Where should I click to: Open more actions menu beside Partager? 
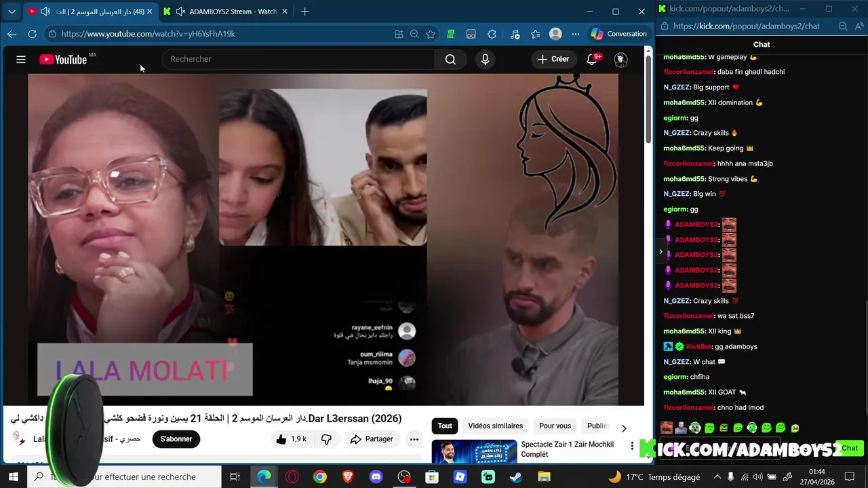tap(414, 439)
